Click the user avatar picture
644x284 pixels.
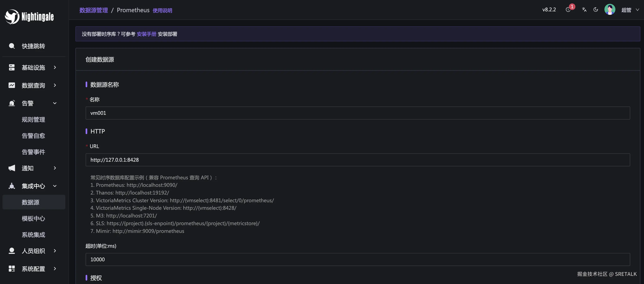click(x=610, y=10)
